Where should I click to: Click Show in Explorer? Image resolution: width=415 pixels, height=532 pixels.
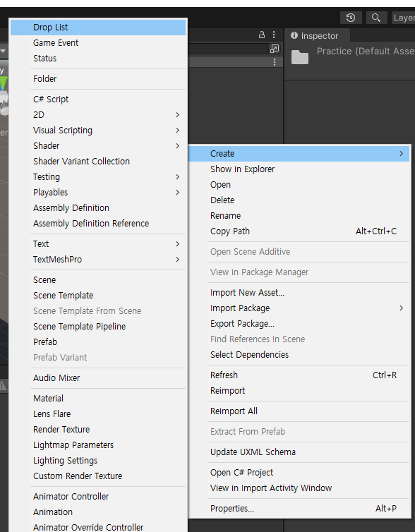click(299, 169)
